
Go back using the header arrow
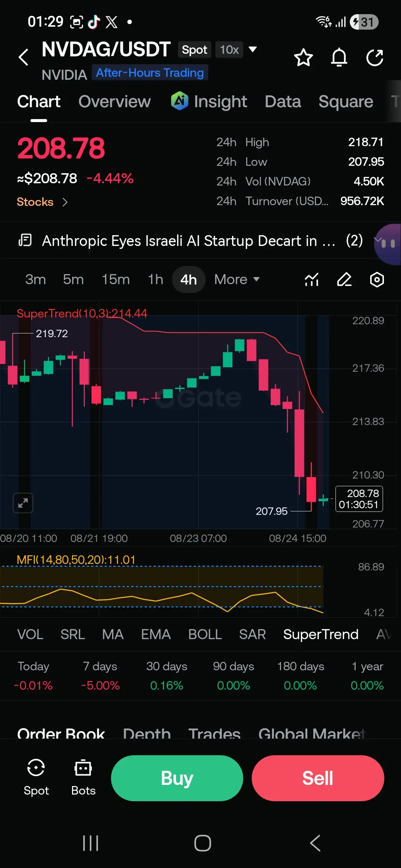[x=23, y=57]
